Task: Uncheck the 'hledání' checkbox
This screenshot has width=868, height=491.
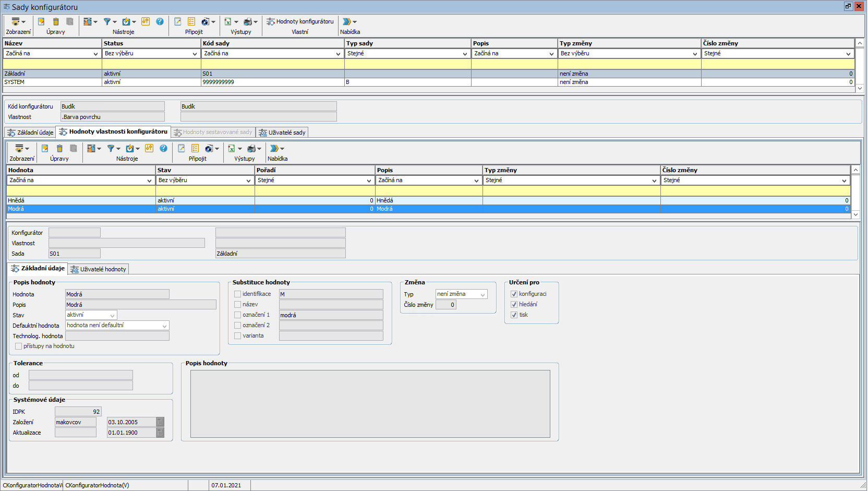Action: [x=514, y=304]
